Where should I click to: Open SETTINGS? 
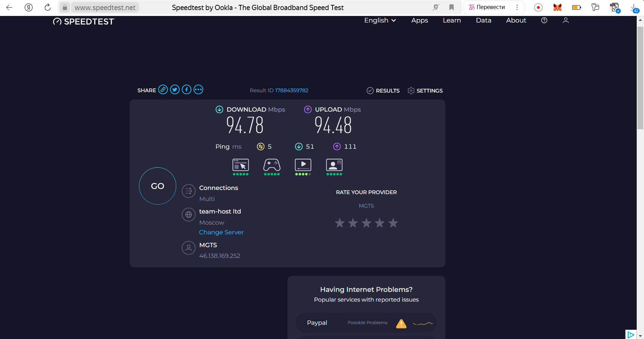tap(425, 90)
